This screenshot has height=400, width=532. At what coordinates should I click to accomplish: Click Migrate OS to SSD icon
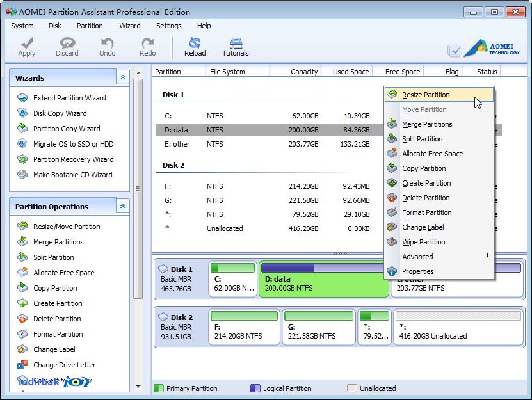click(x=22, y=144)
